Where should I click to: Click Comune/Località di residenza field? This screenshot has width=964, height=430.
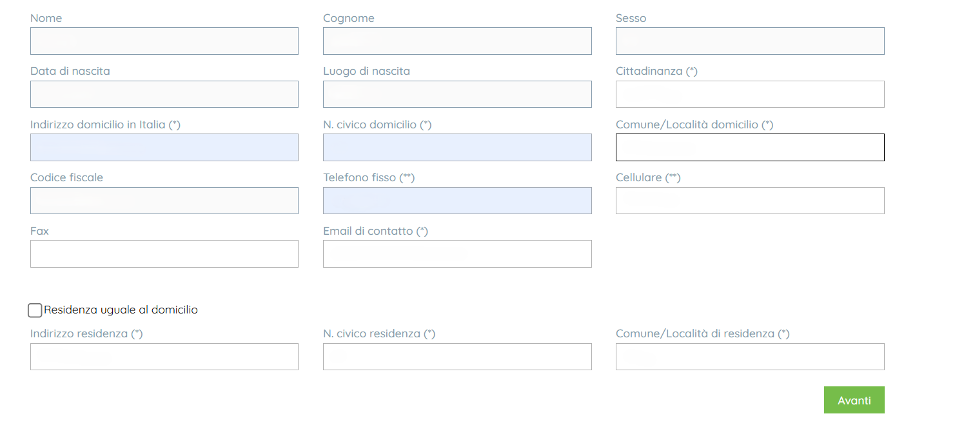[x=750, y=357]
